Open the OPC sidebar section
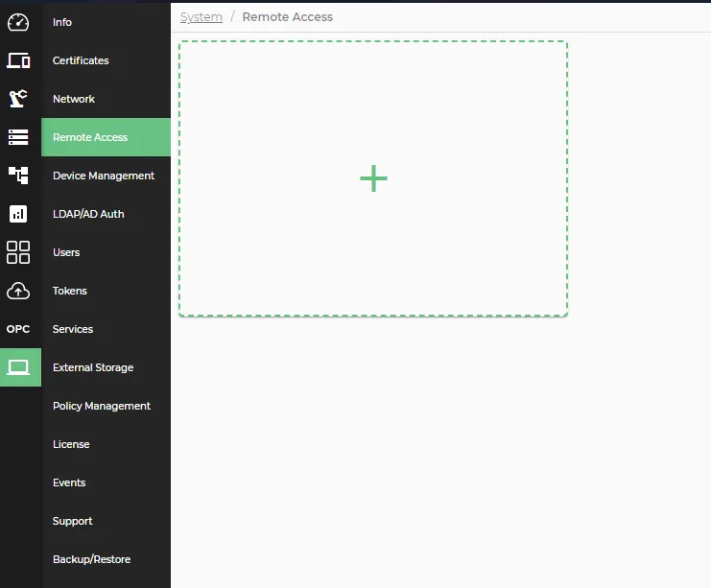This screenshot has height=588, width=711. [x=18, y=329]
